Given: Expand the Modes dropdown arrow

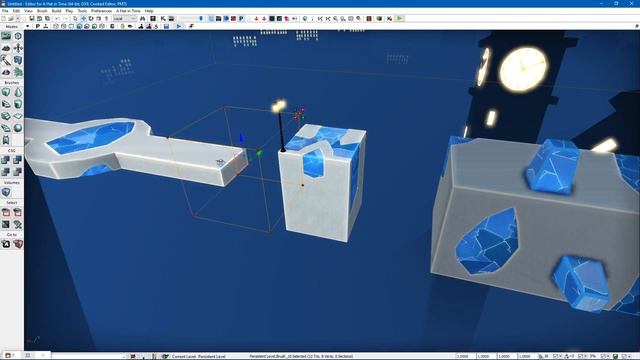Looking at the screenshot, I should tap(27, 27).
